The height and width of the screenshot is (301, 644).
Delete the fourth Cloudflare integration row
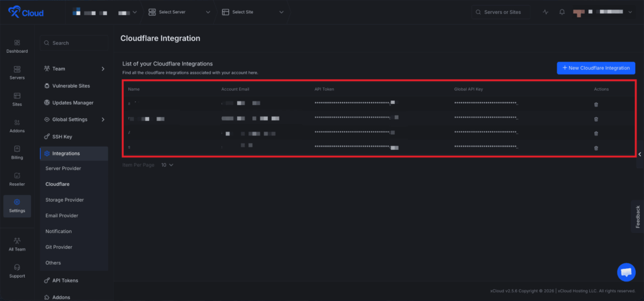click(x=596, y=148)
